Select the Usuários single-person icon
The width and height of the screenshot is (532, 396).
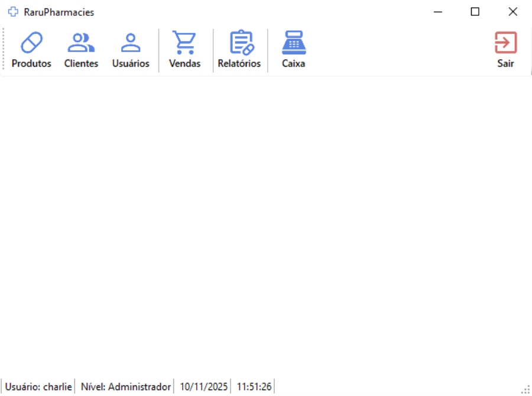[131, 43]
